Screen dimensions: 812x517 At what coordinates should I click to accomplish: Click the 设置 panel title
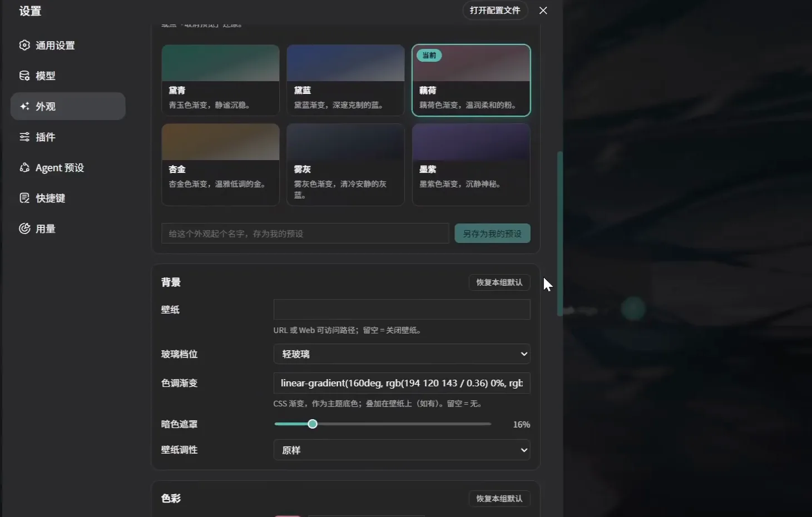30,11
